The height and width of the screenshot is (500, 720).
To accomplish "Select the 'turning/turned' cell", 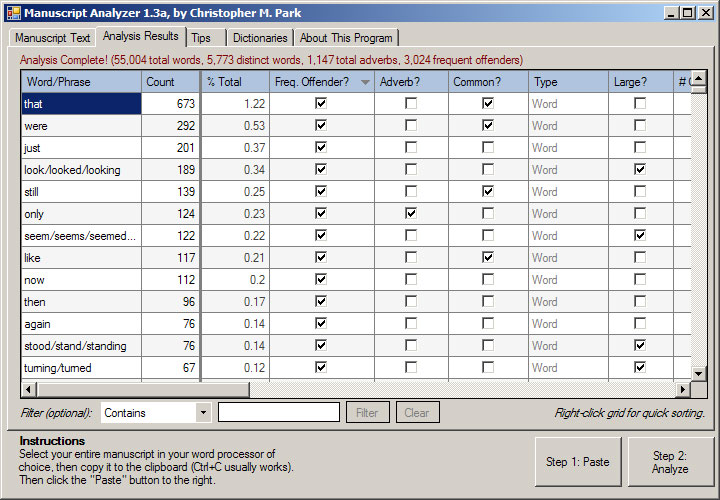I will (x=81, y=368).
